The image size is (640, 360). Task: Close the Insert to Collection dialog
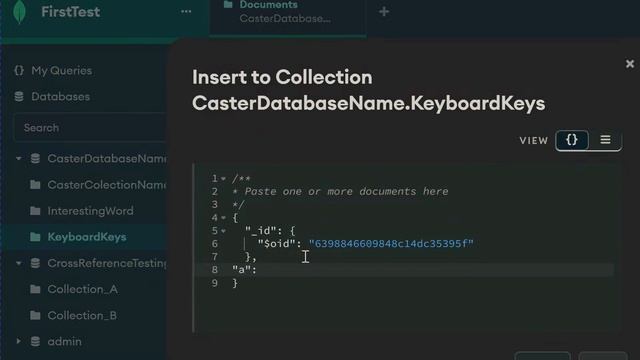(x=630, y=64)
